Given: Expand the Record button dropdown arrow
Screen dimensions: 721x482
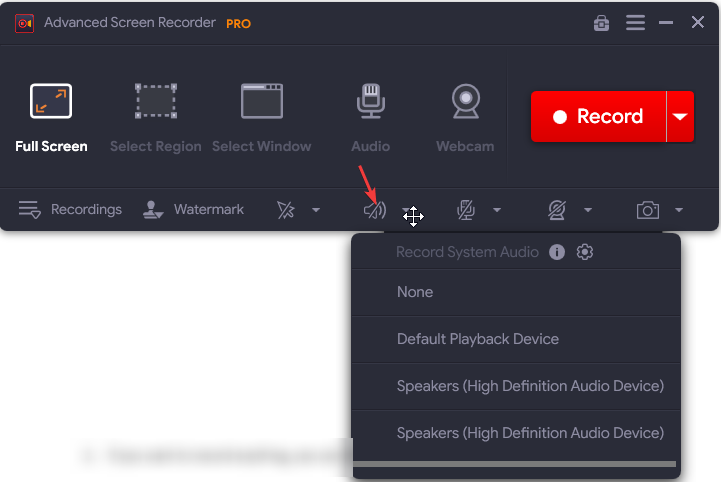Looking at the screenshot, I should 680,116.
